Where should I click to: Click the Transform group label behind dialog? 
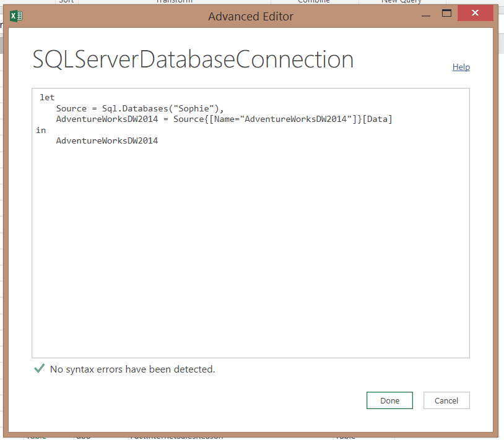coord(174,2)
